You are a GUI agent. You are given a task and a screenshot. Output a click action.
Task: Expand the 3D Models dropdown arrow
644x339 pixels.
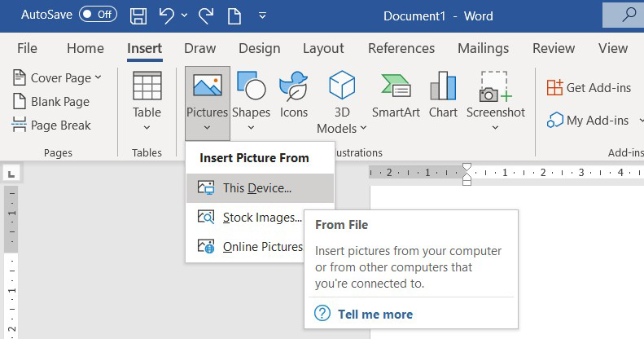363,128
